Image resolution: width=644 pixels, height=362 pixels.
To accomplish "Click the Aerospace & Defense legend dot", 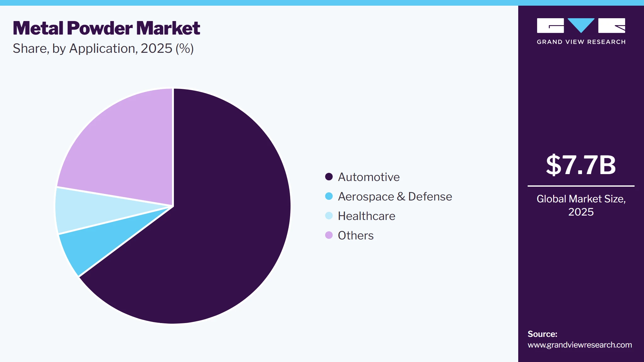I will [329, 196].
